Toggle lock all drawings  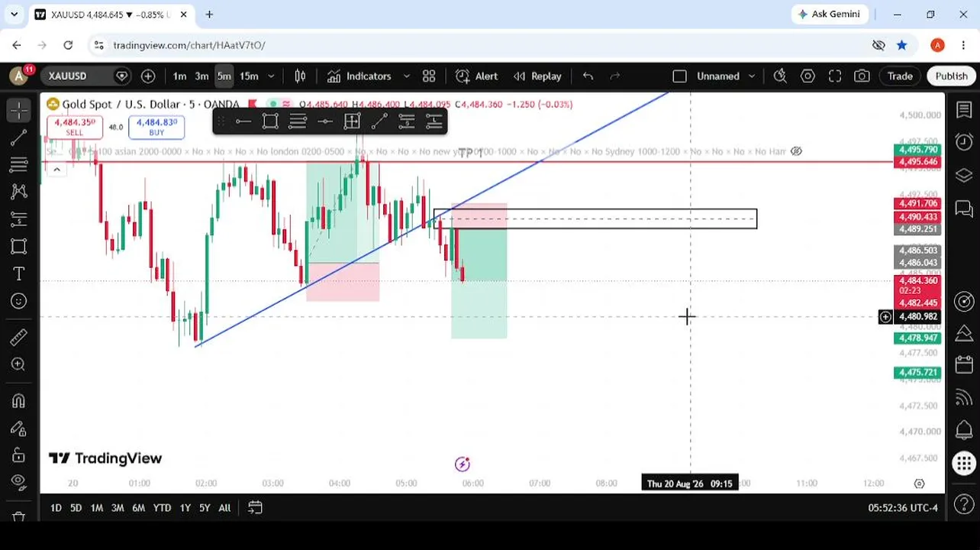[19, 455]
